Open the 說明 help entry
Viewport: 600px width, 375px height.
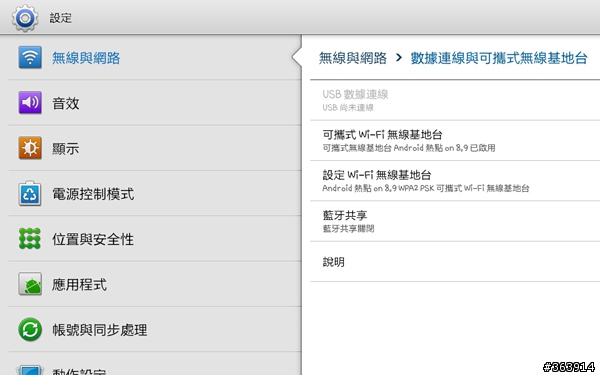(x=455, y=262)
